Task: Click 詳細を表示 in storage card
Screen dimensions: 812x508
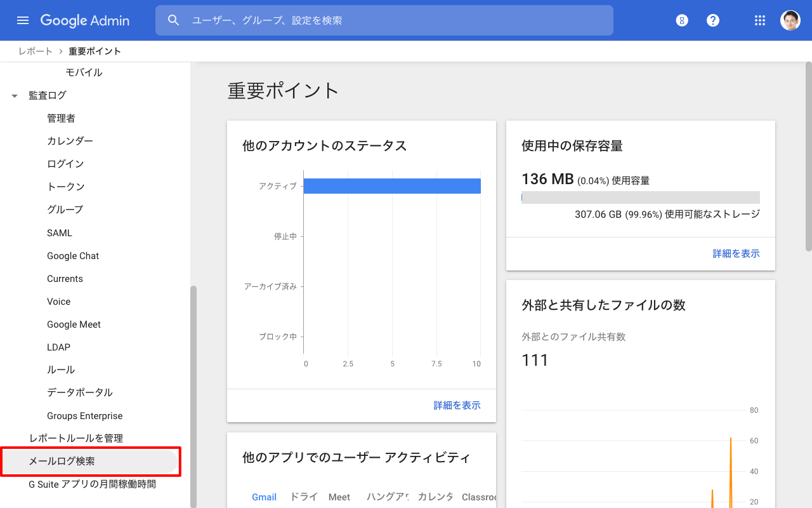Action: click(736, 253)
